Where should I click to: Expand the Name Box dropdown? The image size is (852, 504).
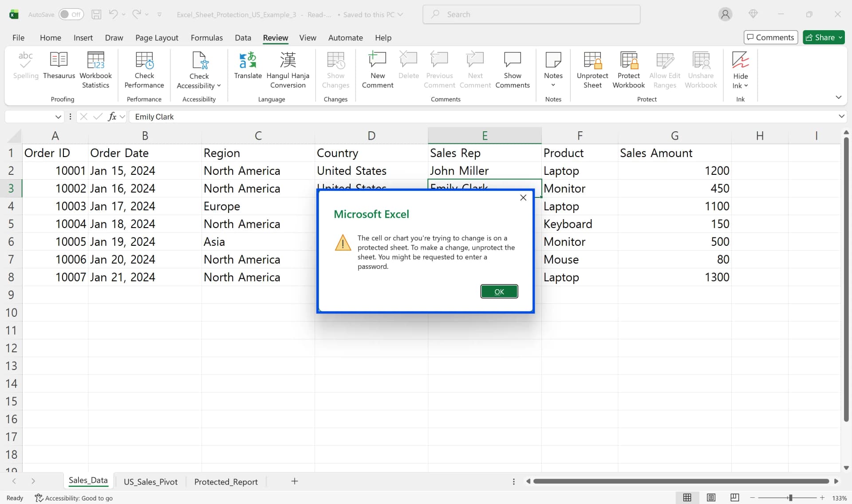click(58, 116)
